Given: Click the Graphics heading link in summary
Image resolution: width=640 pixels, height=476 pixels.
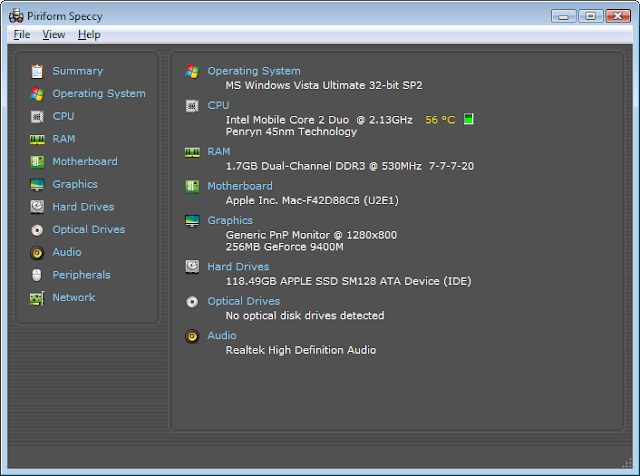Looking at the screenshot, I should click(x=230, y=220).
